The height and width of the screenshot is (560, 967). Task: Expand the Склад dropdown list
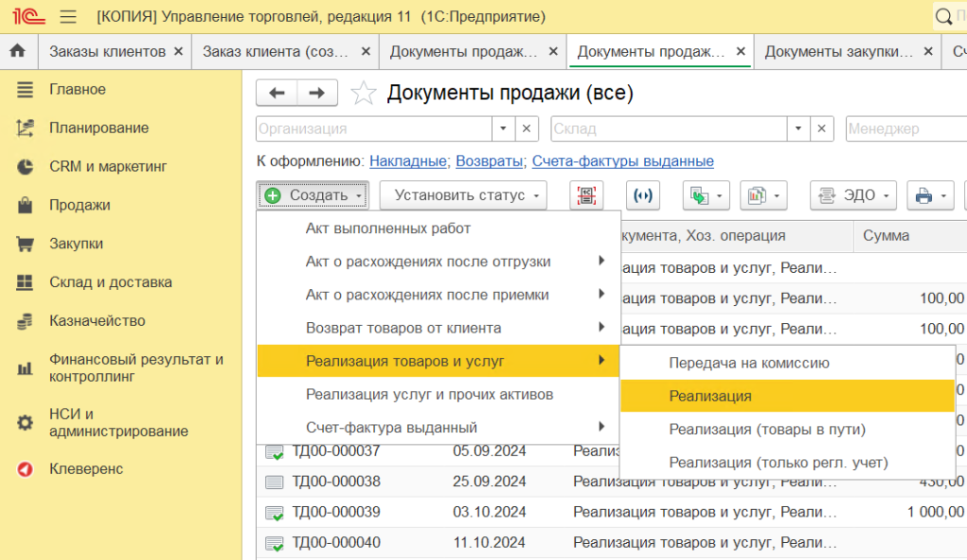tap(798, 128)
